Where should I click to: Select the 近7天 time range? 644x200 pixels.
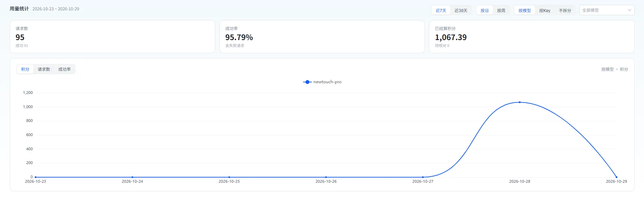(x=441, y=11)
